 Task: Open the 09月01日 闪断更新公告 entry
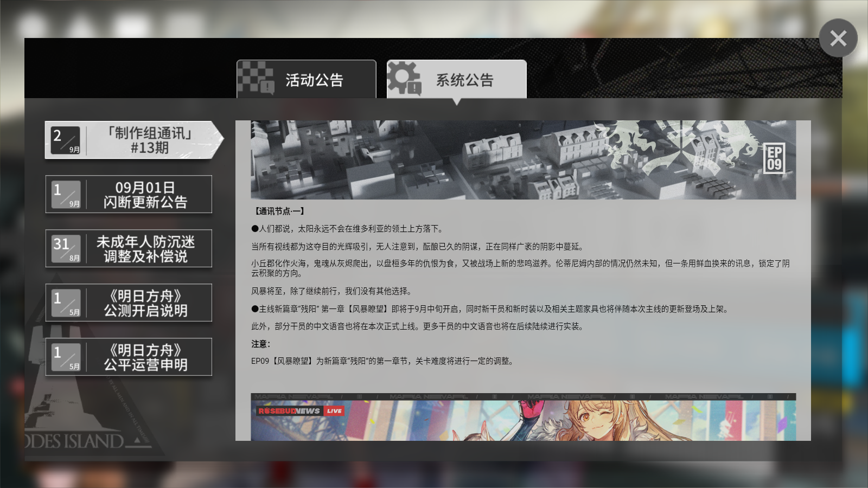pyautogui.click(x=129, y=194)
